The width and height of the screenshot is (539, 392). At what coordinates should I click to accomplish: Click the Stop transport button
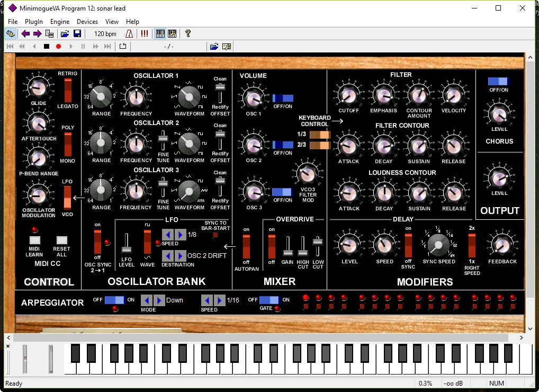(x=47, y=47)
